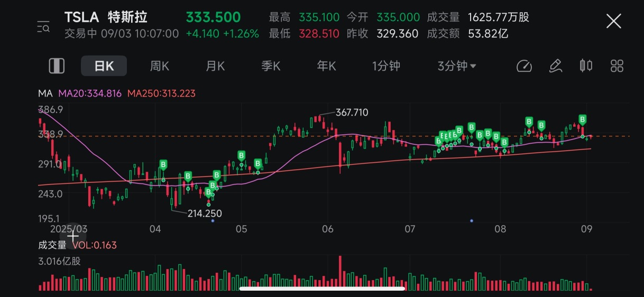The image size is (644, 297).
Task: Switch to the 日K daily chart tab
Action: (104, 66)
